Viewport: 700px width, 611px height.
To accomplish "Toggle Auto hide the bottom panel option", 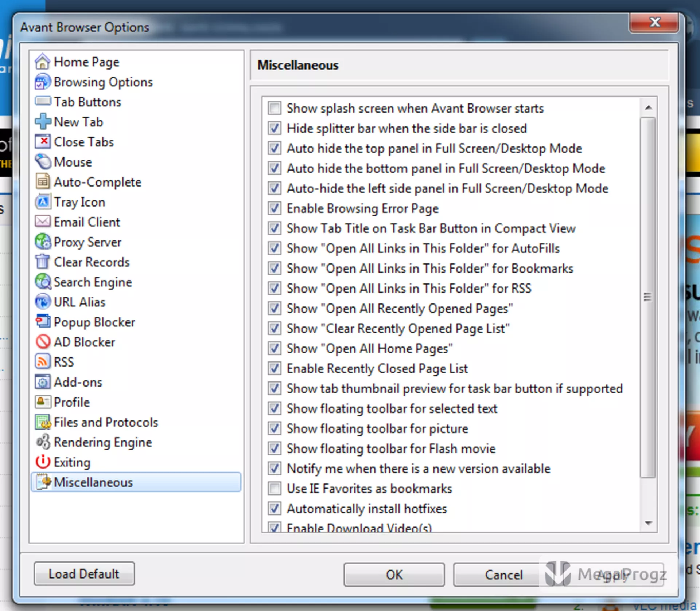I will coord(274,168).
